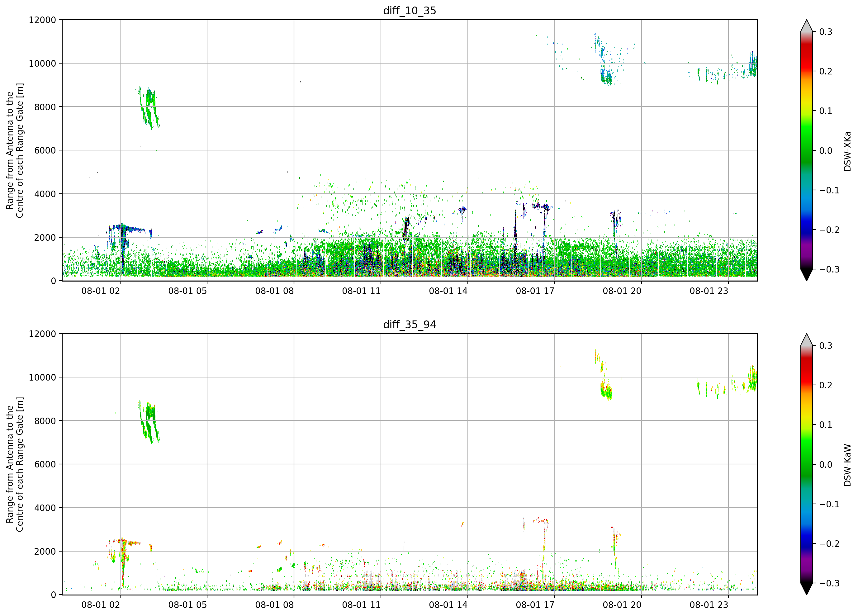Click '08-01 20' x tick under diff_10_35

pyautogui.click(x=622, y=291)
